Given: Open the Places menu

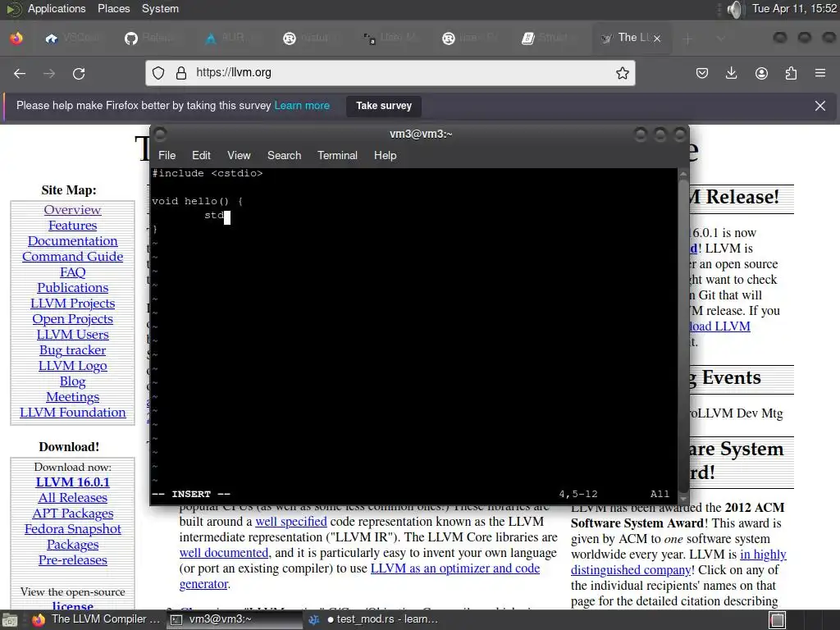Looking at the screenshot, I should pos(113,8).
